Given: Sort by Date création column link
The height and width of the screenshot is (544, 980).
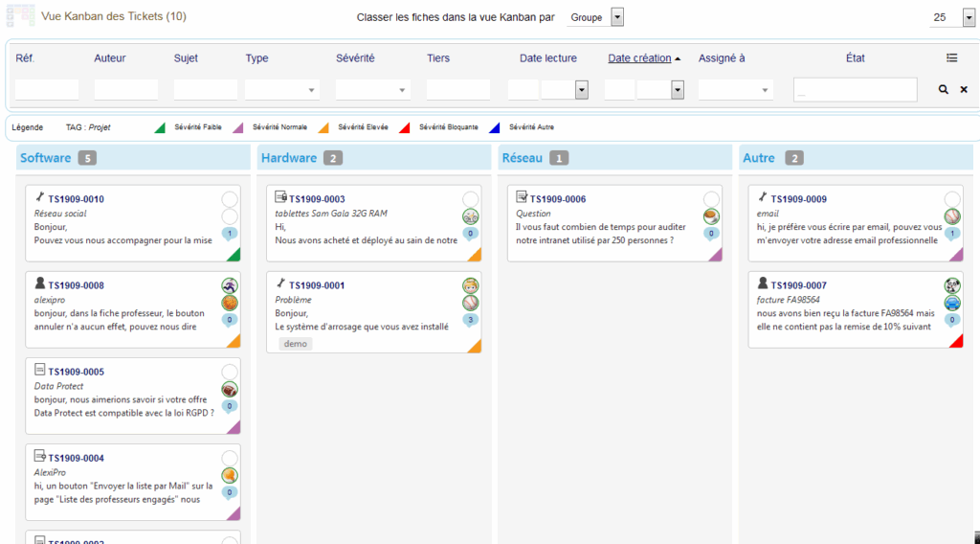Looking at the screenshot, I should (x=639, y=58).
